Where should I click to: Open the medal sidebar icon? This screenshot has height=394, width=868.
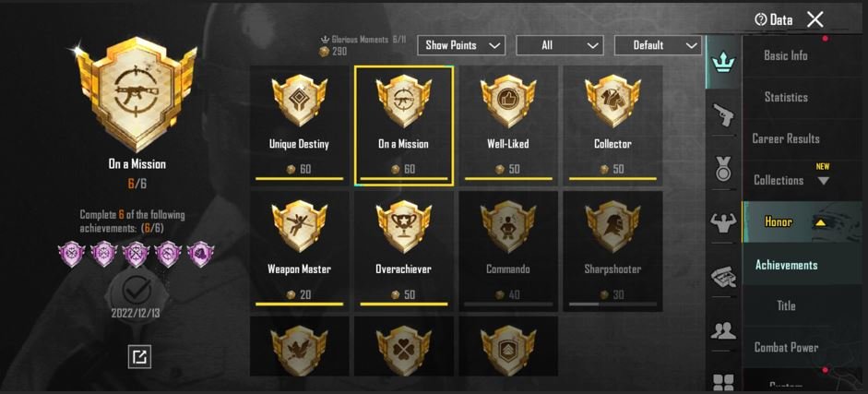click(x=723, y=170)
